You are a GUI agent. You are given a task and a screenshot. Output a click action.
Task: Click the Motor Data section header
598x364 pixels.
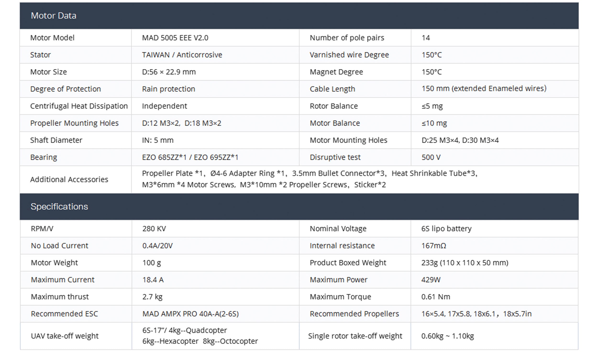tap(53, 16)
